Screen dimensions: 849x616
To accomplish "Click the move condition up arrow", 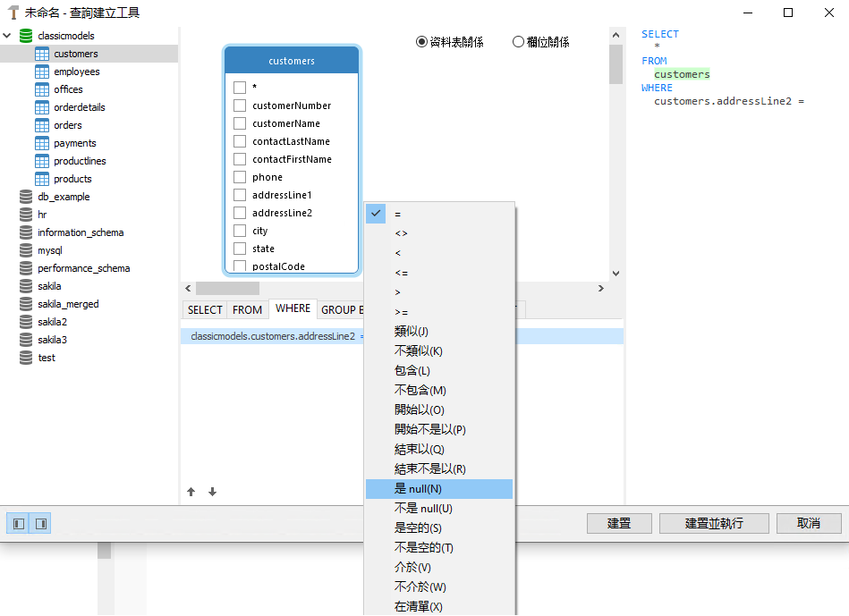I will [x=191, y=492].
